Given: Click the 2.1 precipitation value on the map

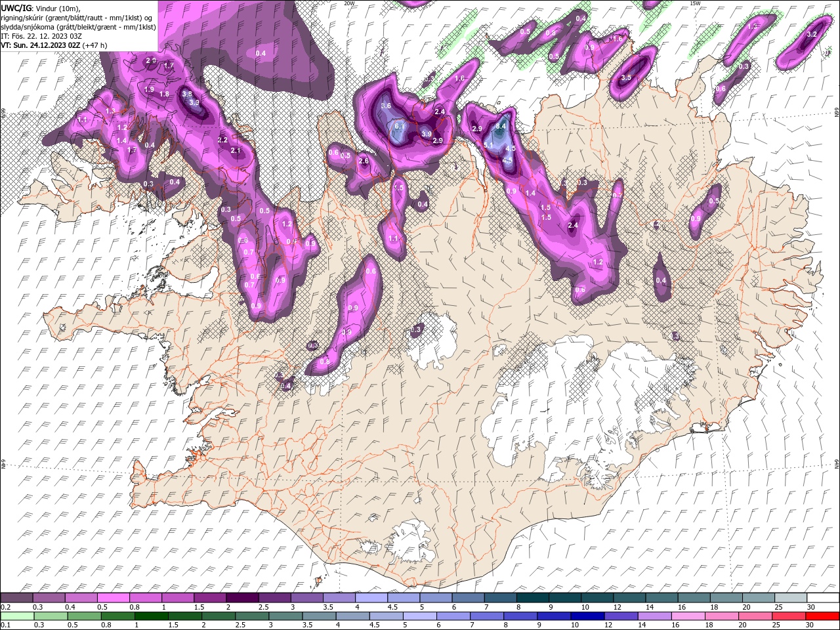Looking at the screenshot, I should tap(236, 150).
